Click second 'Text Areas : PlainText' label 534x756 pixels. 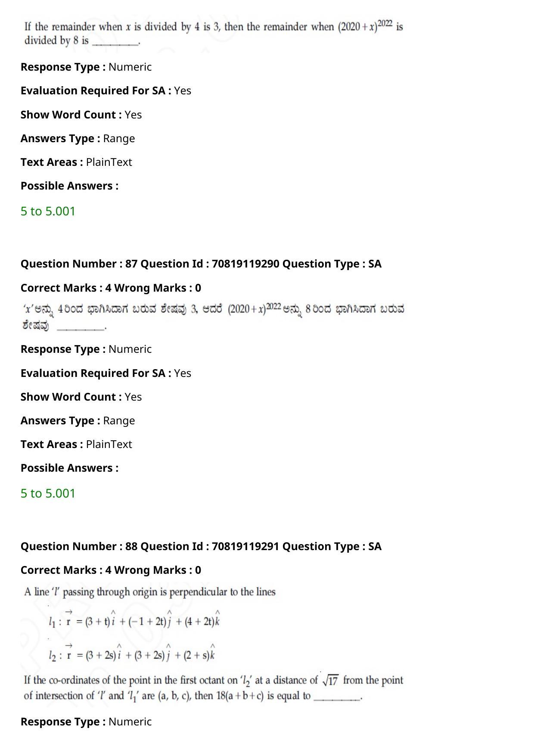pyautogui.click(x=76, y=444)
